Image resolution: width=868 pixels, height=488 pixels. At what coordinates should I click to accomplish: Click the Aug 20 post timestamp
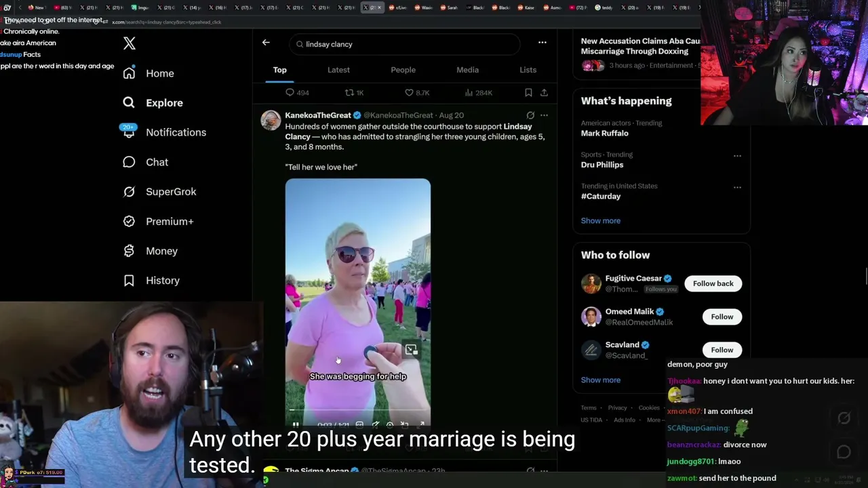(452, 115)
